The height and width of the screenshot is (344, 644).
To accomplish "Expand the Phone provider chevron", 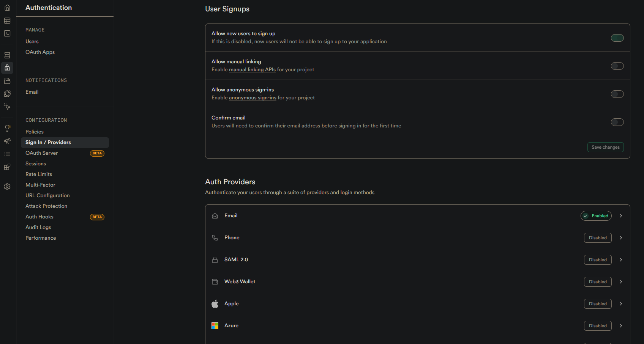I will coord(621,238).
